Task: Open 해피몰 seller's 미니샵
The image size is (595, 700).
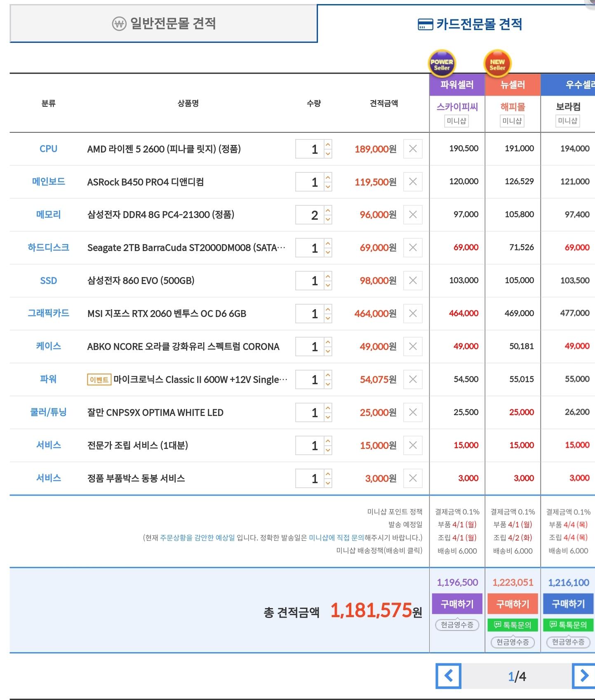Action: point(512,121)
